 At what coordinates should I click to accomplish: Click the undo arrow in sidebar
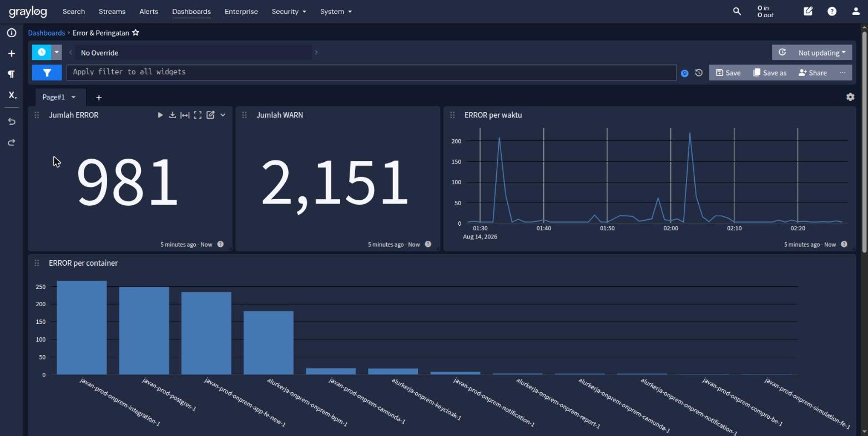pos(11,121)
